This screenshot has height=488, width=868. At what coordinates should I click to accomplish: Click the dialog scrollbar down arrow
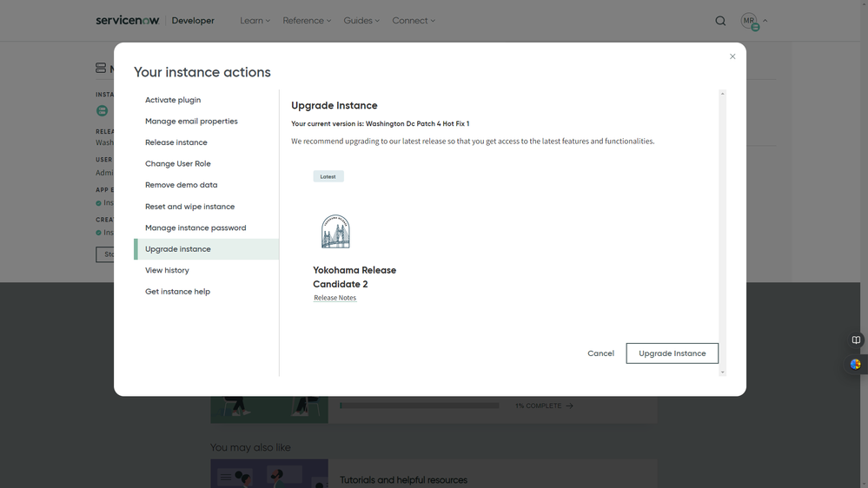[x=722, y=373]
